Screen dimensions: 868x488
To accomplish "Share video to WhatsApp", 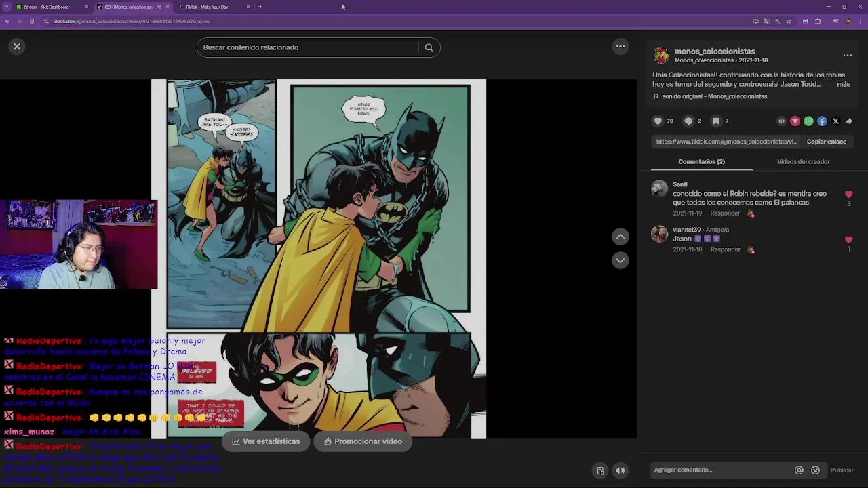I will point(808,121).
